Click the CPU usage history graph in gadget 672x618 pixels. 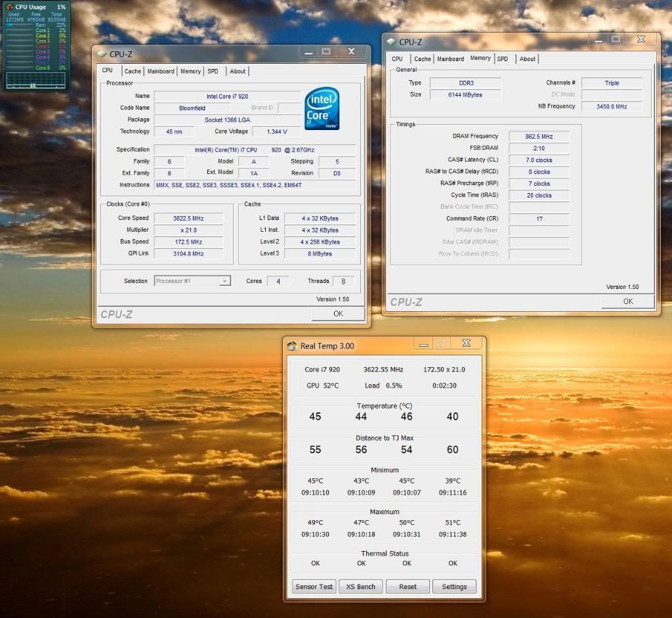point(35,80)
